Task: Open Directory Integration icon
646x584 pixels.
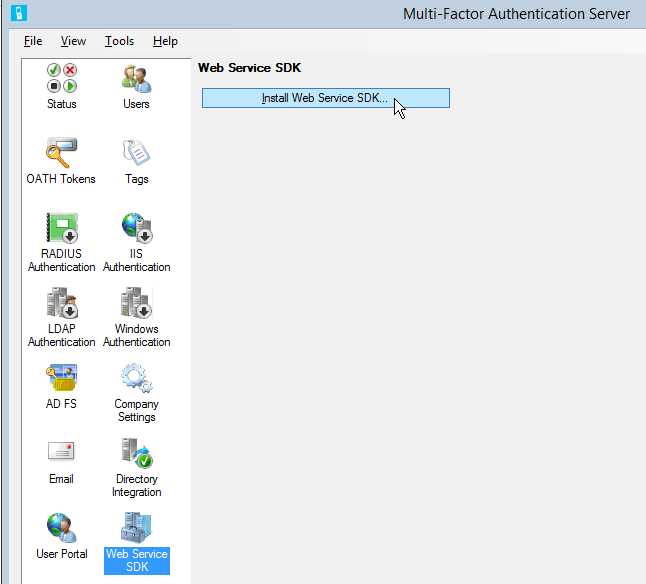Action: tap(137, 453)
